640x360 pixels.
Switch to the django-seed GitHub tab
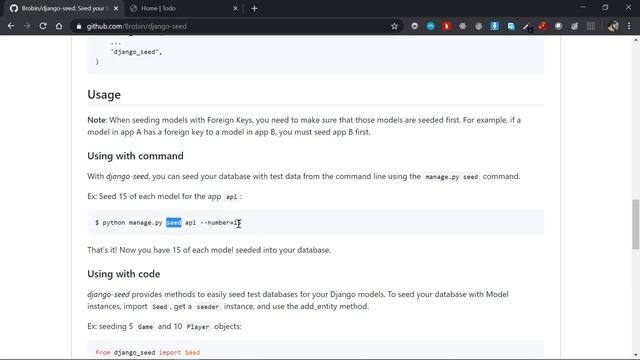63,8
